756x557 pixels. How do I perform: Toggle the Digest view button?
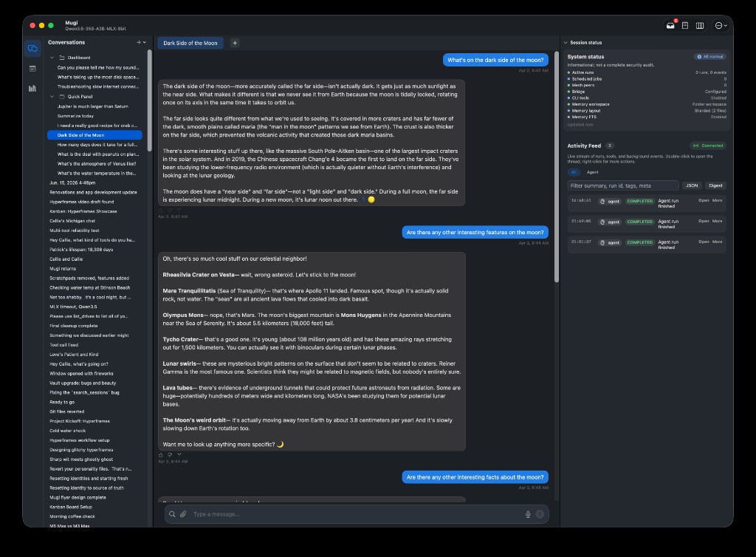(715, 185)
